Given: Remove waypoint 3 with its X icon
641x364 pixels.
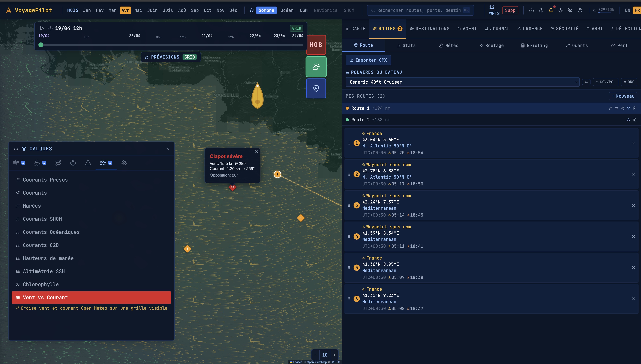Looking at the screenshot, I should click(634, 205).
